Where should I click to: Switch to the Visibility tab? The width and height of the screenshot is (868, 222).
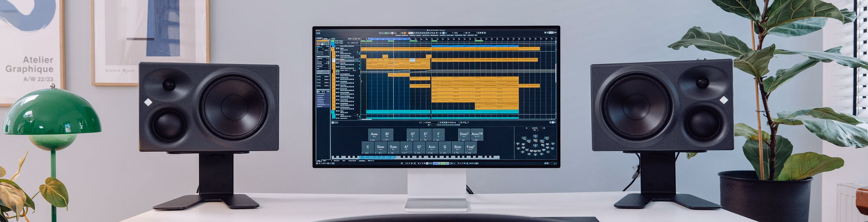[325, 39]
